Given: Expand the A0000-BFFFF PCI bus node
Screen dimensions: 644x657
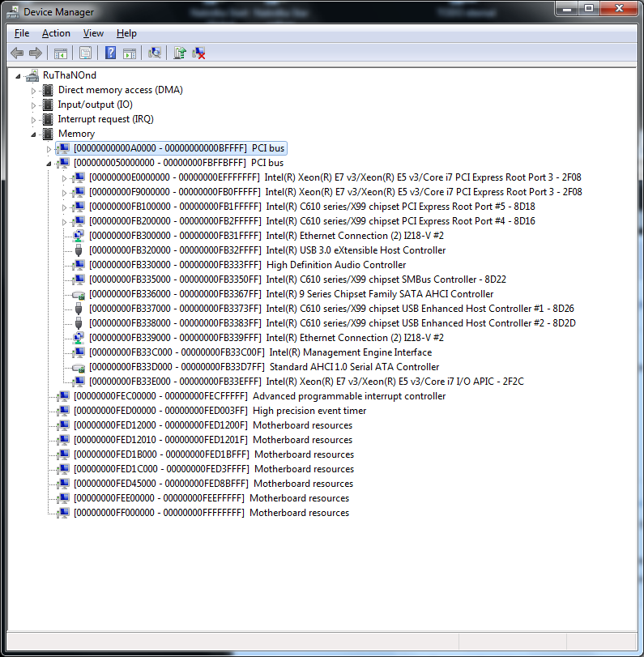Looking at the screenshot, I should (x=49, y=149).
